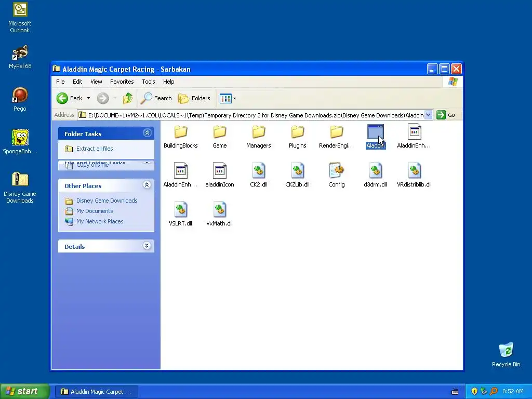The height and width of the screenshot is (399, 532).
Task: Open the Start menu
Action: pyautogui.click(x=25, y=392)
